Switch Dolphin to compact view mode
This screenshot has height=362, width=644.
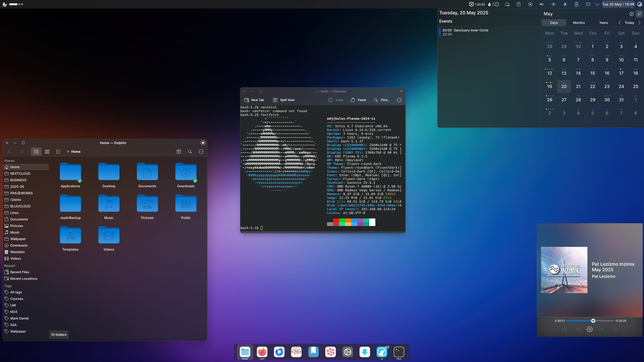click(x=47, y=152)
